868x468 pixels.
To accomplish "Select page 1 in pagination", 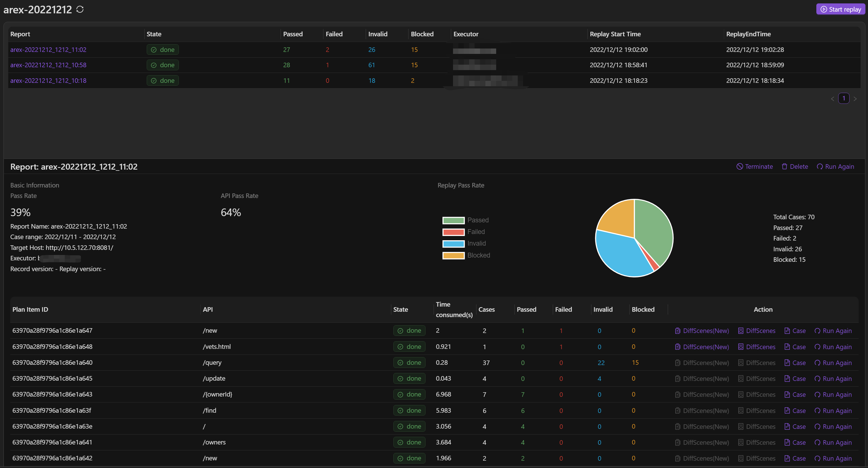I will (844, 98).
